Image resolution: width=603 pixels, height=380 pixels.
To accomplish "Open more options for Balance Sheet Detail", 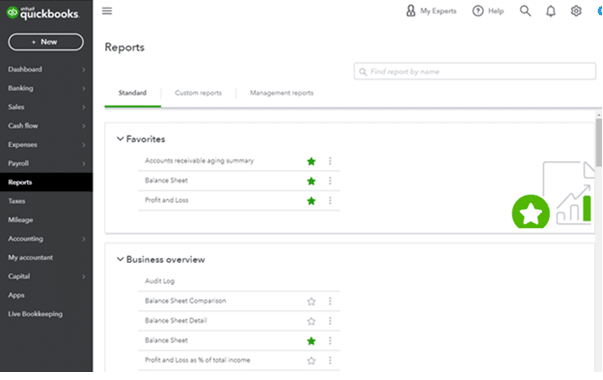I will 330,321.
